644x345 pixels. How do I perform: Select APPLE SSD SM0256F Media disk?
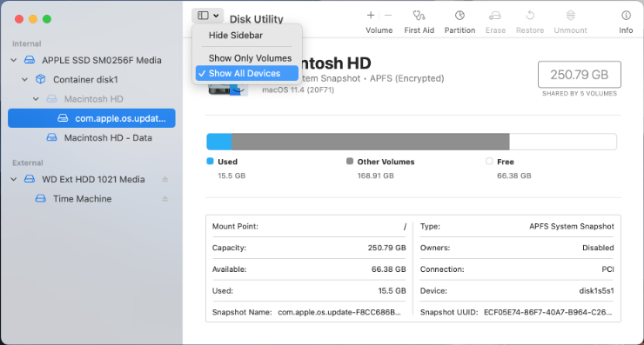[102, 60]
